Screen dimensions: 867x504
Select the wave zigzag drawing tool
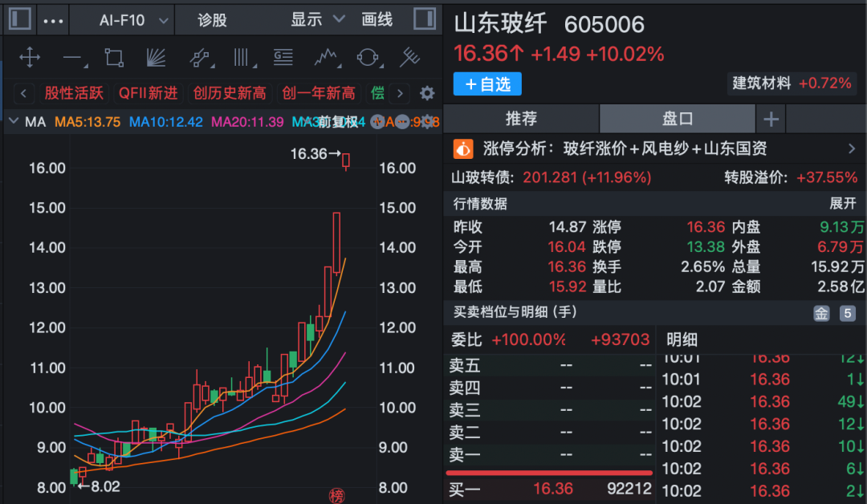pos(326,58)
